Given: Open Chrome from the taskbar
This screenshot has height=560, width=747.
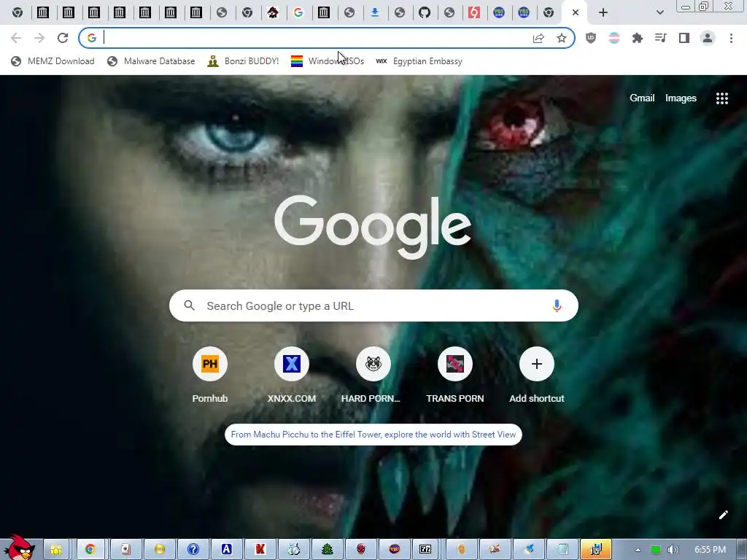Looking at the screenshot, I should (90, 550).
